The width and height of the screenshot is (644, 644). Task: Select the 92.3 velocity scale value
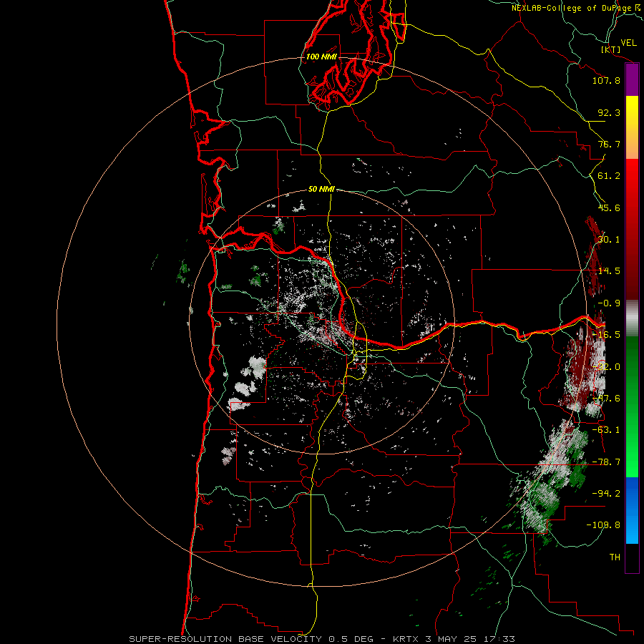(609, 112)
